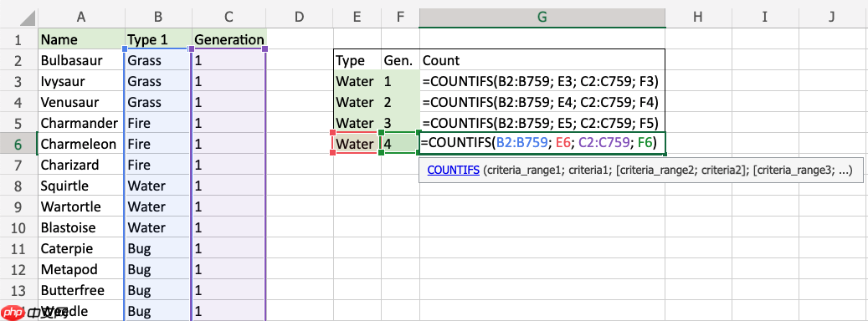
Task: Select the Charmander cell
Action: click(x=81, y=123)
